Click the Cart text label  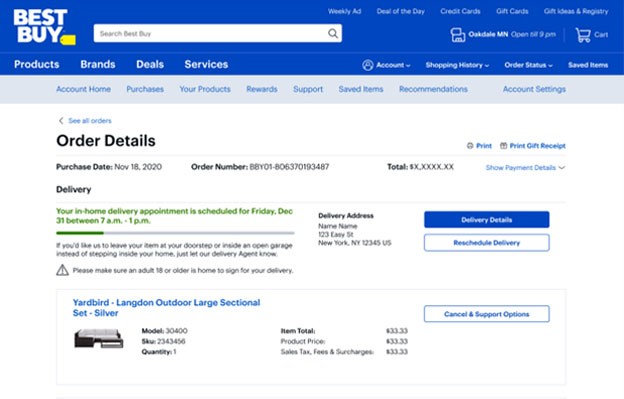pyautogui.click(x=601, y=35)
